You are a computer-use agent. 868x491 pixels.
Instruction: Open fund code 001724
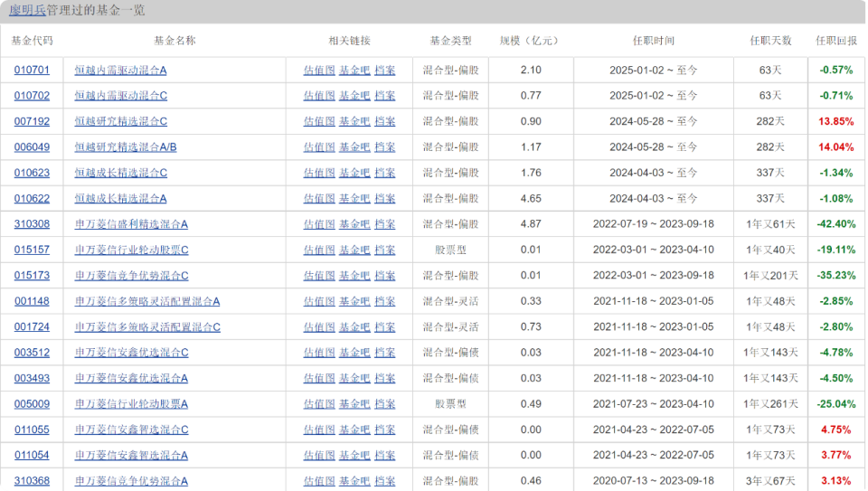[32, 327]
